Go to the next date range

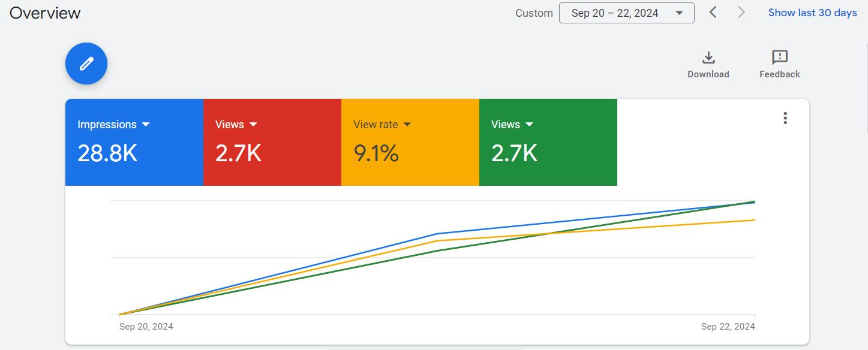741,13
